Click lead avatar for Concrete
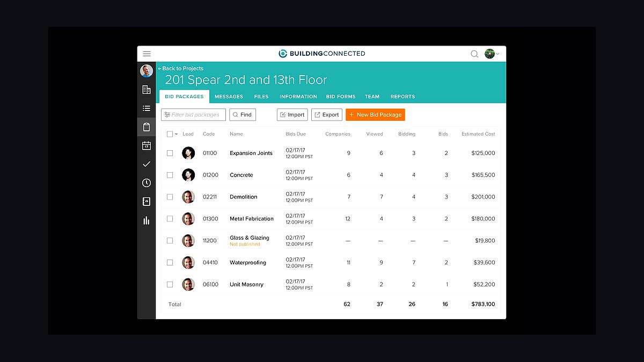644x362 pixels. tap(188, 175)
